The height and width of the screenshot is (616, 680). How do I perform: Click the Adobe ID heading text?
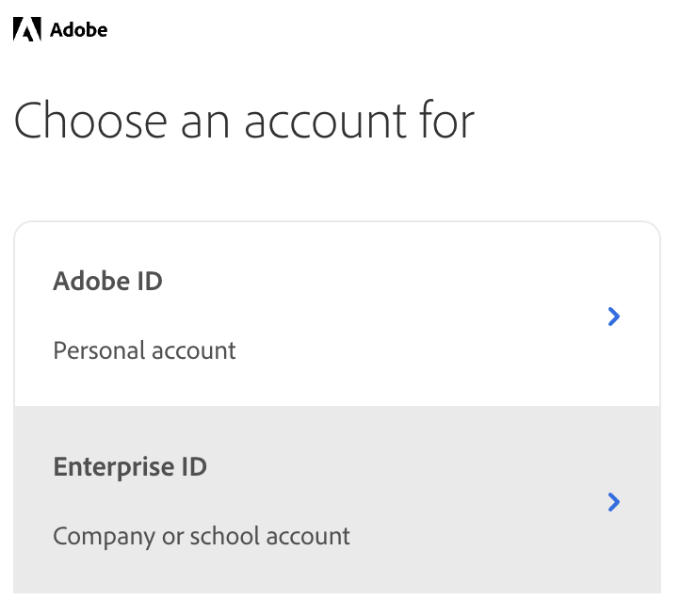pos(107,281)
